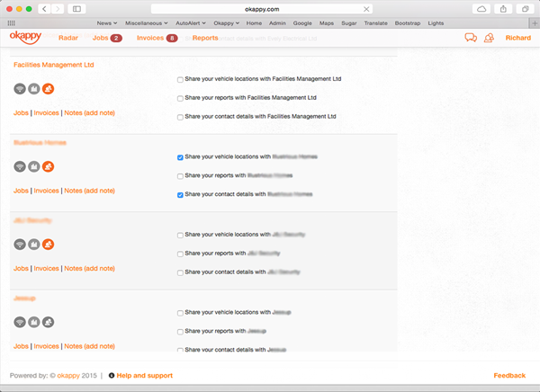This screenshot has width=540, height=392.
Task: Expand the AutoAlert bookmarks folder
Action: tap(191, 23)
